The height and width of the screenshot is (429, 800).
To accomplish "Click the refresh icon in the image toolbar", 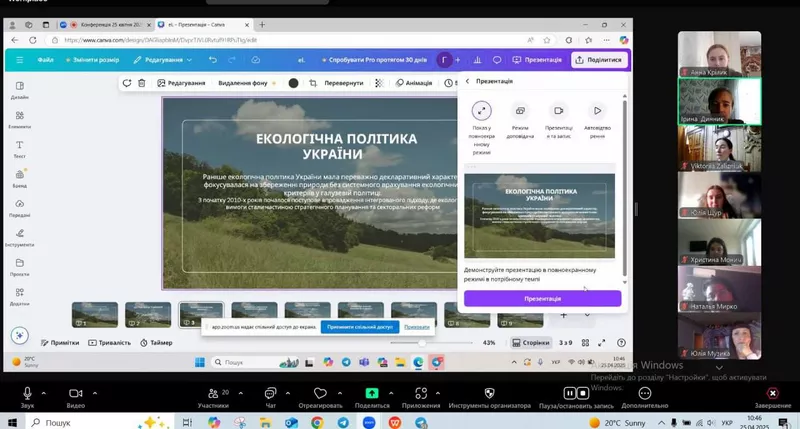I will 127,83.
